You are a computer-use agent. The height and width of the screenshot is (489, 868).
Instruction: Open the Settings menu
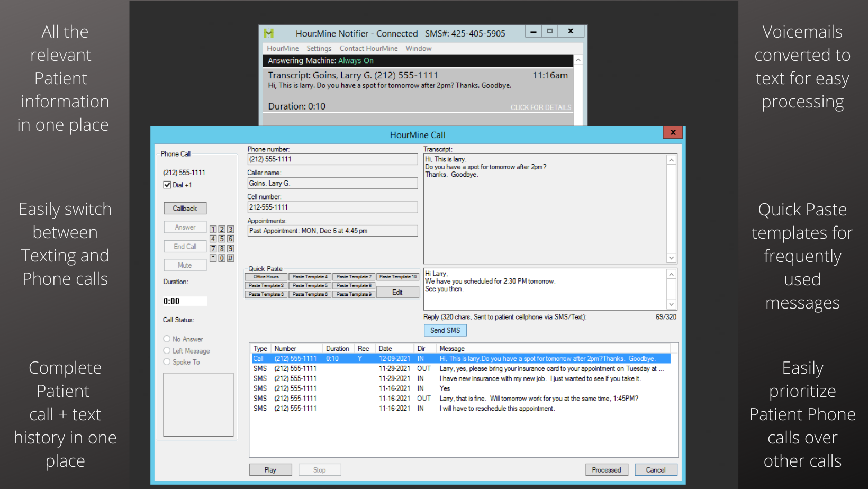coord(319,48)
